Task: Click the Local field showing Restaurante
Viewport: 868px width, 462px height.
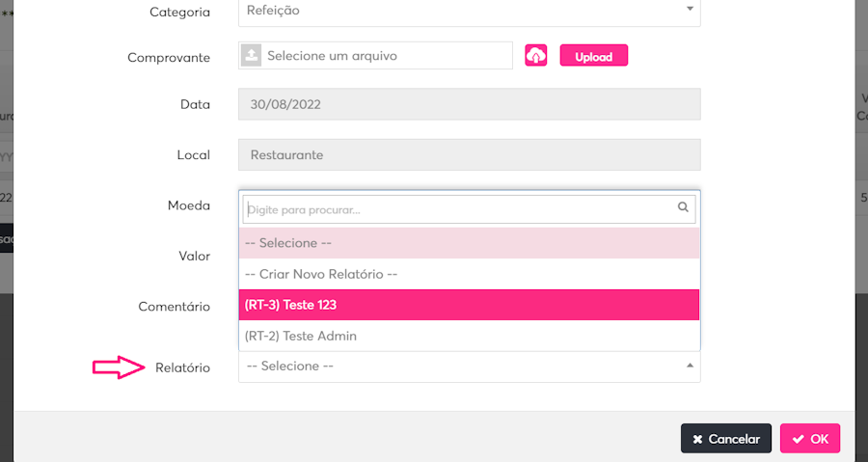Action: [x=469, y=154]
